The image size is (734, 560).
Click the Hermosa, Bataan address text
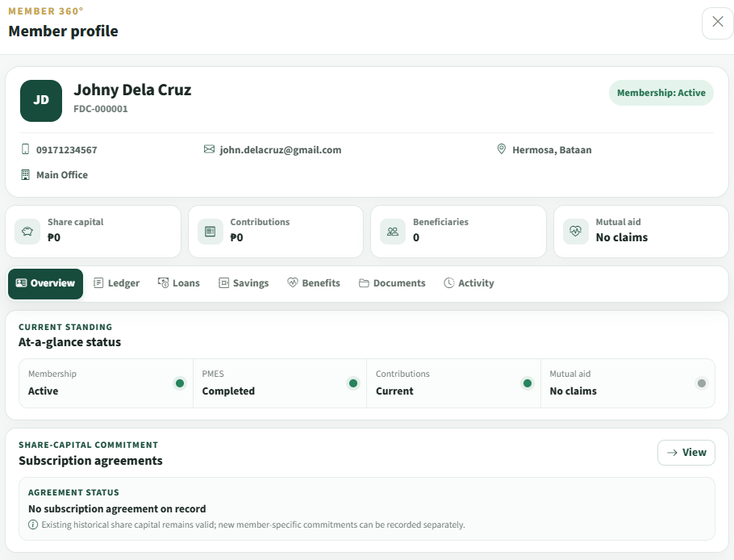click(552, 150)
